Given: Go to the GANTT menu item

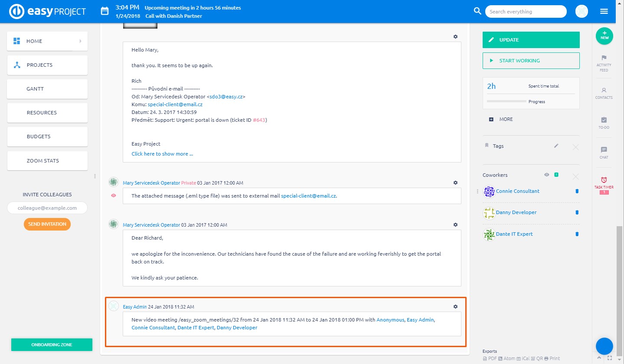Looking at the screenshot, I should 47,89.
